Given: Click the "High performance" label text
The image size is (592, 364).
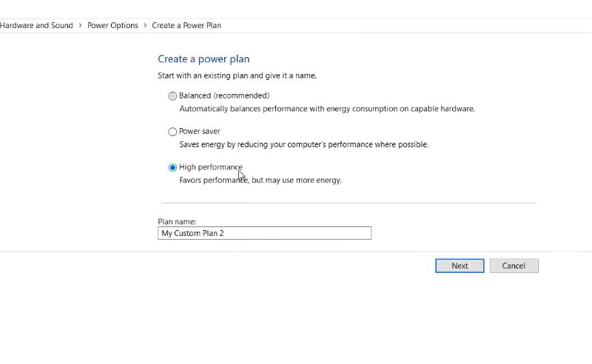Looking at the screenshot, I should point(210,167).
